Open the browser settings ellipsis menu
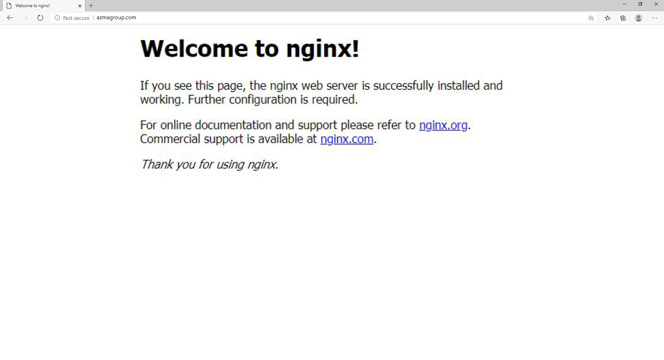664x360 pixels. click(654, 18)
